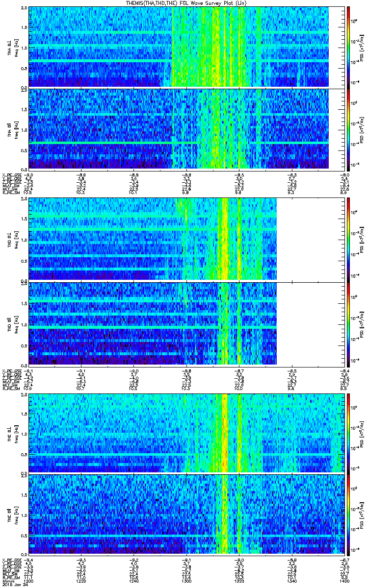Viewport: 368px width, 588px height.
Task: Click the THE BL freq [Hz] axis label
Action: coord(16,433)
